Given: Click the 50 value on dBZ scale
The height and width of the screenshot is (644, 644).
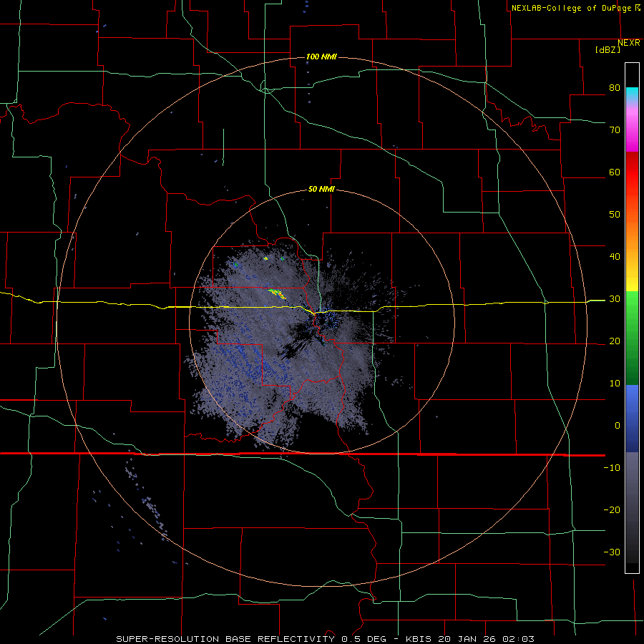Looking at the screenshot, I should (x=615, y=215).
